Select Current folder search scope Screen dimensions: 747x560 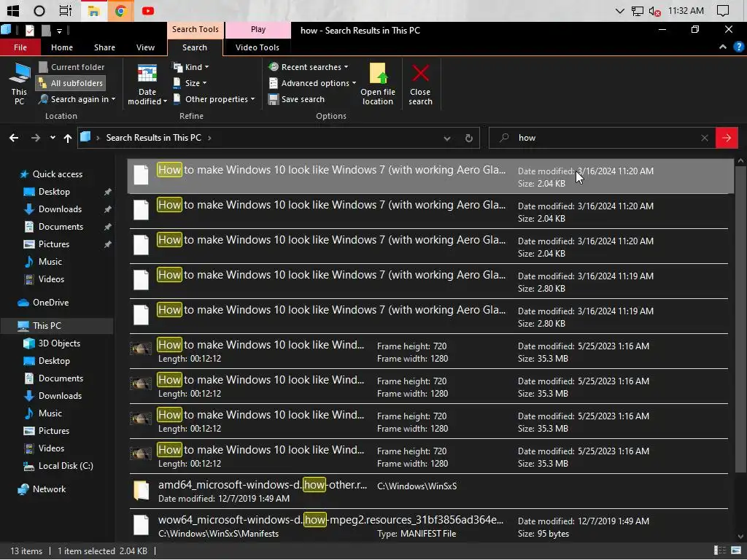(x=71, y=67)
